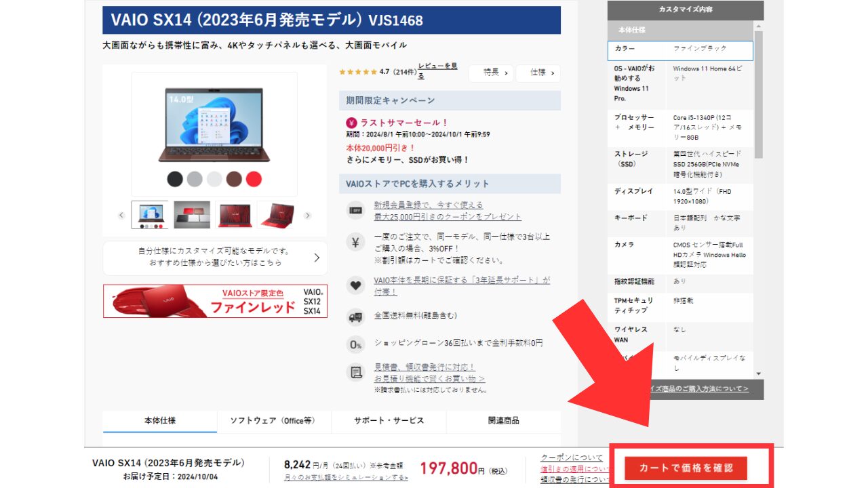Click left arrow of thumbnail carousel
Image resolution: width=868 pixels, height=488 pixels.
tap(121, 216)
